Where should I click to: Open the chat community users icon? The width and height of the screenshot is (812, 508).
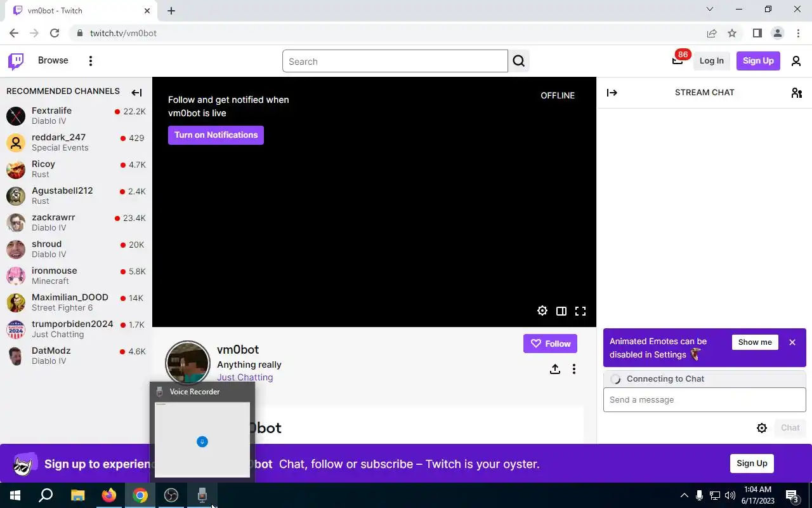pyautogui.click(x=797, y=93)
